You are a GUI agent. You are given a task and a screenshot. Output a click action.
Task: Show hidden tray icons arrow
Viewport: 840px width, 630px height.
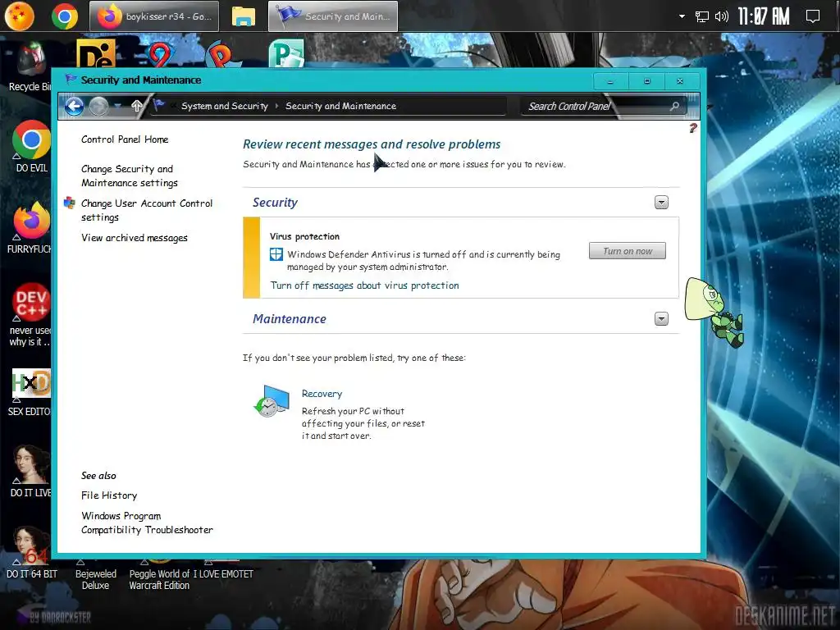(682, 16)
